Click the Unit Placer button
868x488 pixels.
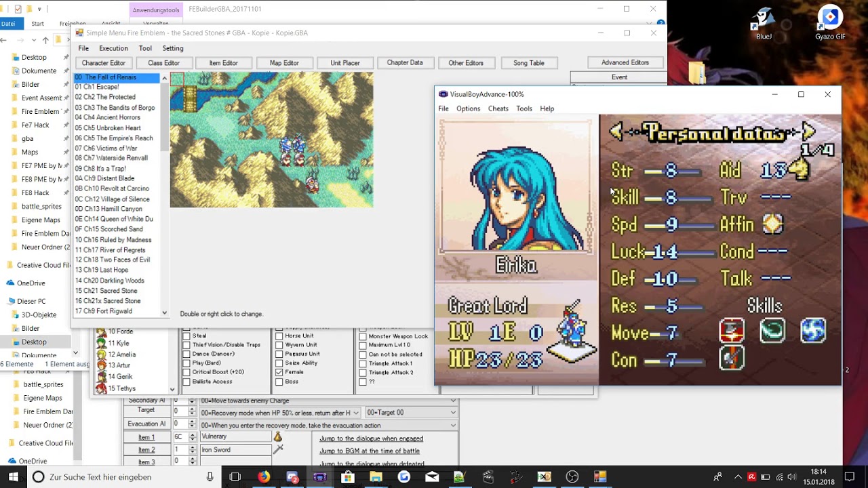coord(345,63)
